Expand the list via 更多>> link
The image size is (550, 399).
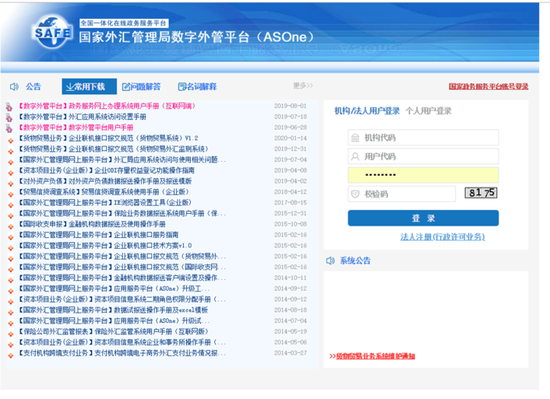click(x=303, y=86)
